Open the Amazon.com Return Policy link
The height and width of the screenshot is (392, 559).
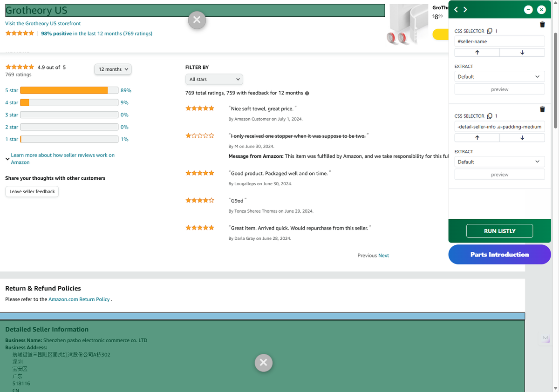coord(79,299)
